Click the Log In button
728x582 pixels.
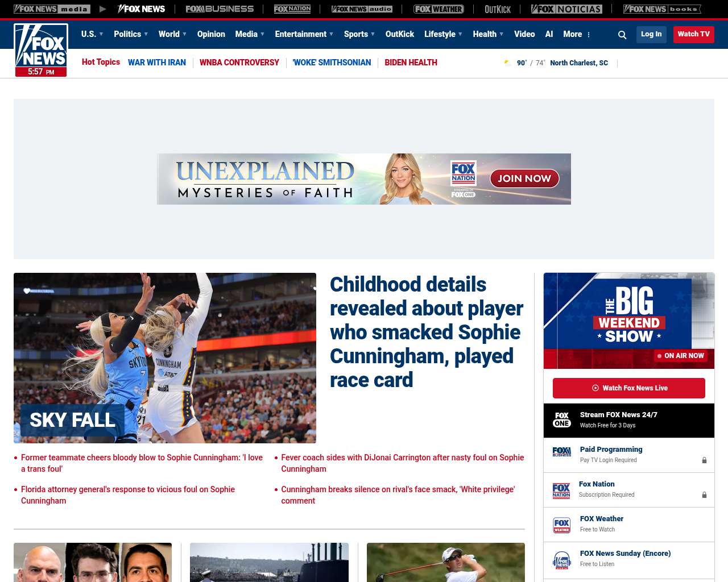651,34
